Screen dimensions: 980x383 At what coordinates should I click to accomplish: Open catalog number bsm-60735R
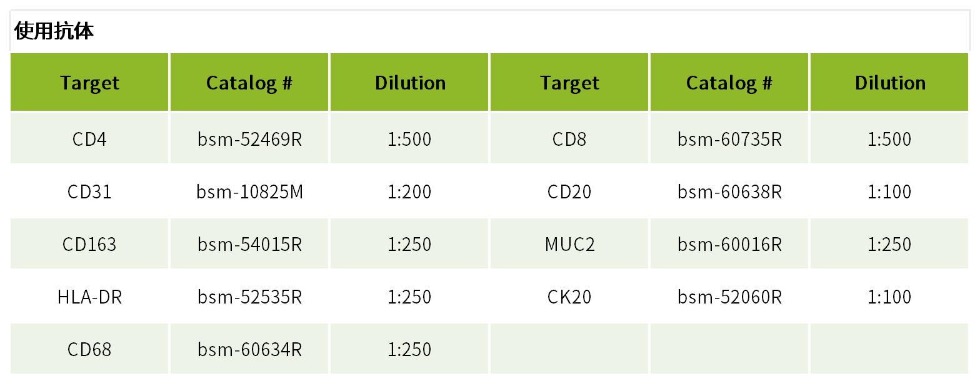729,139
